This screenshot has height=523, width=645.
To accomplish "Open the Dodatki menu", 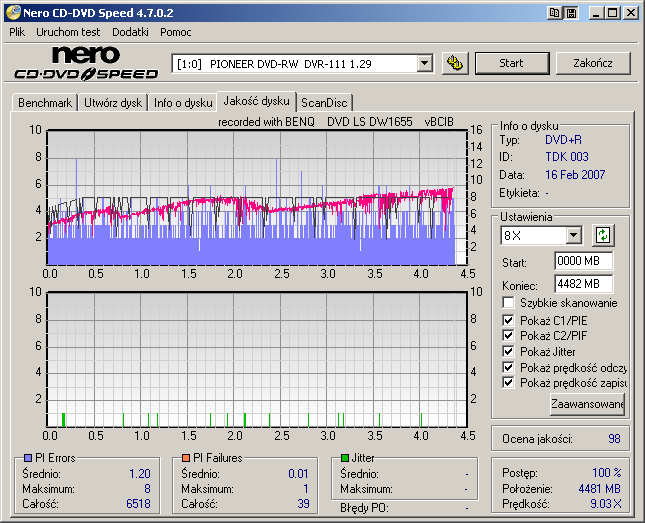I will [130, 32].
